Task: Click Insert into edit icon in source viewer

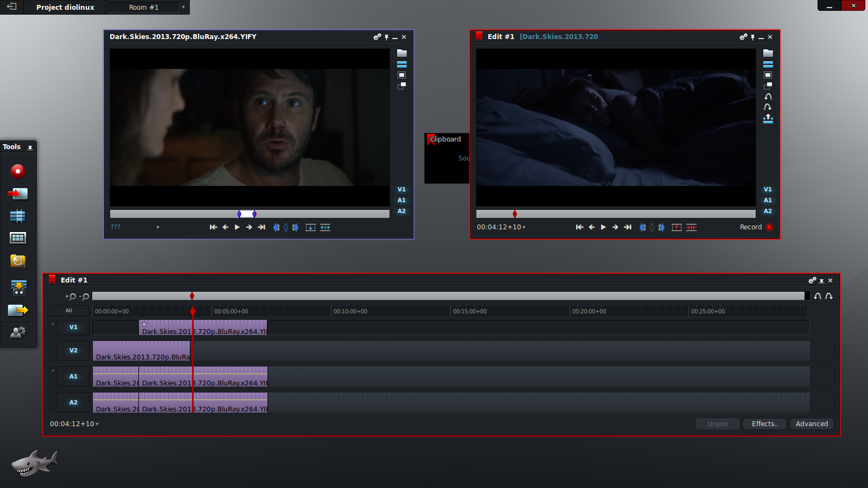Action: (310, 227)
